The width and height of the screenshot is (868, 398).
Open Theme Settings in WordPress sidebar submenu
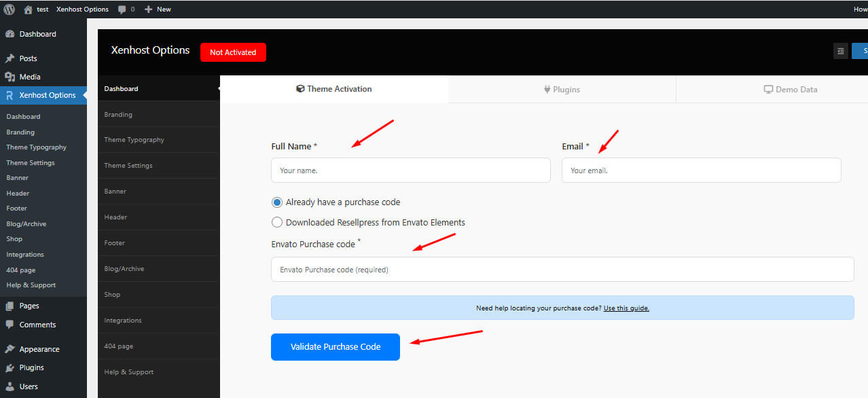[31, 163]
